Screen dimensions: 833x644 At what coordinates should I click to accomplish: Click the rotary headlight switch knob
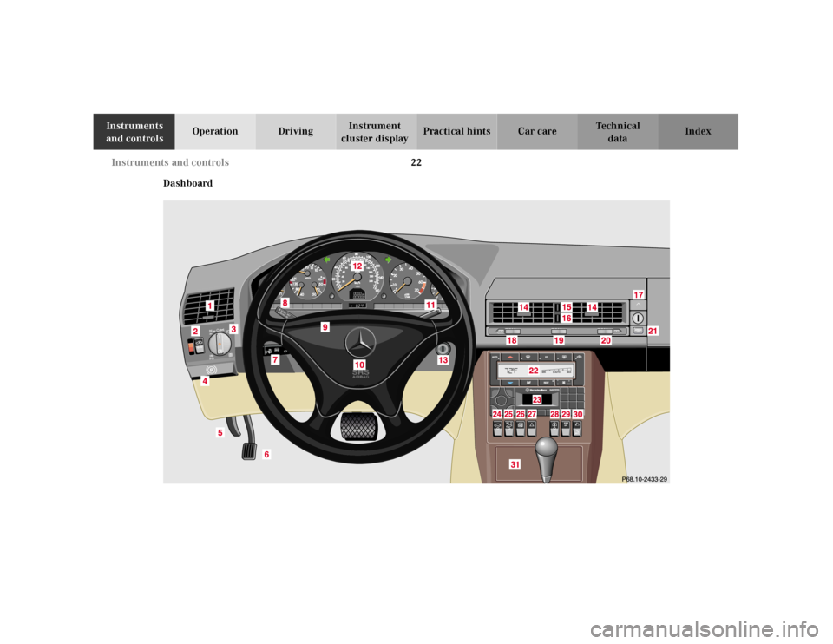[220, 344]
